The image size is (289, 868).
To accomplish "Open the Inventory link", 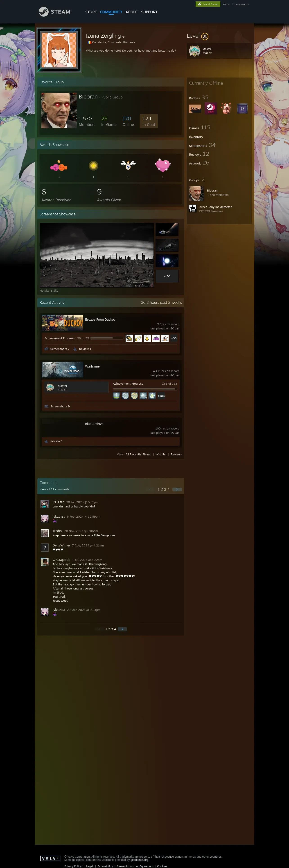I will click(x=196, y=137).
